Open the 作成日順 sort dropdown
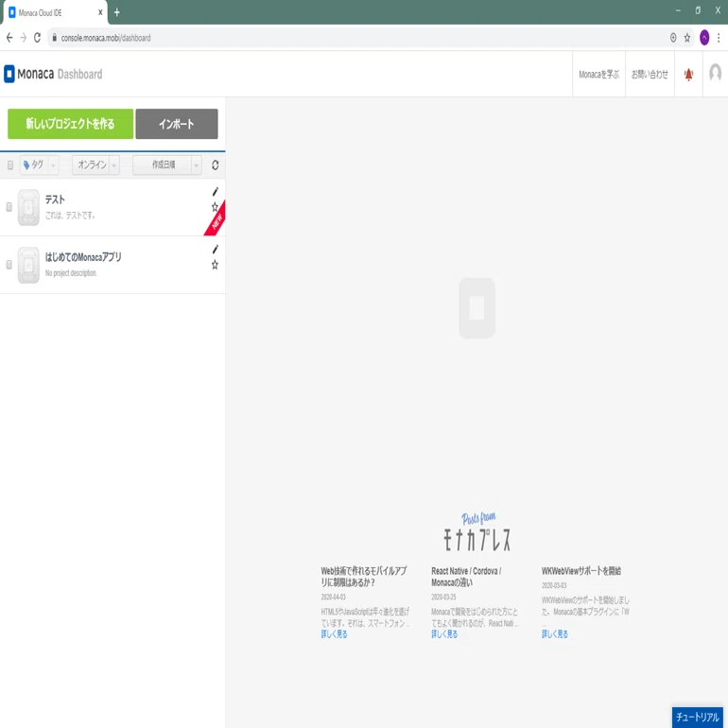This screenshot has height=728, width=728. pyautogui.click(x=167, y=165)
